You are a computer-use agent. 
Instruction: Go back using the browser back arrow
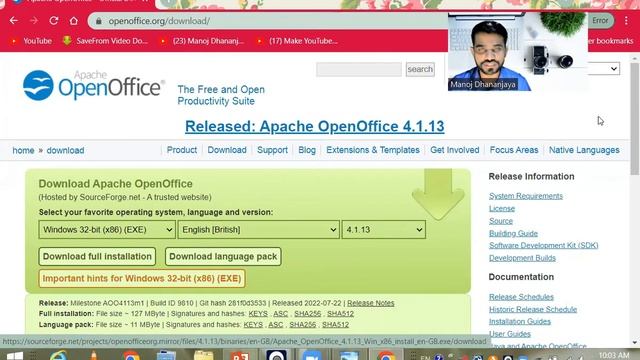tap(13, 20)
